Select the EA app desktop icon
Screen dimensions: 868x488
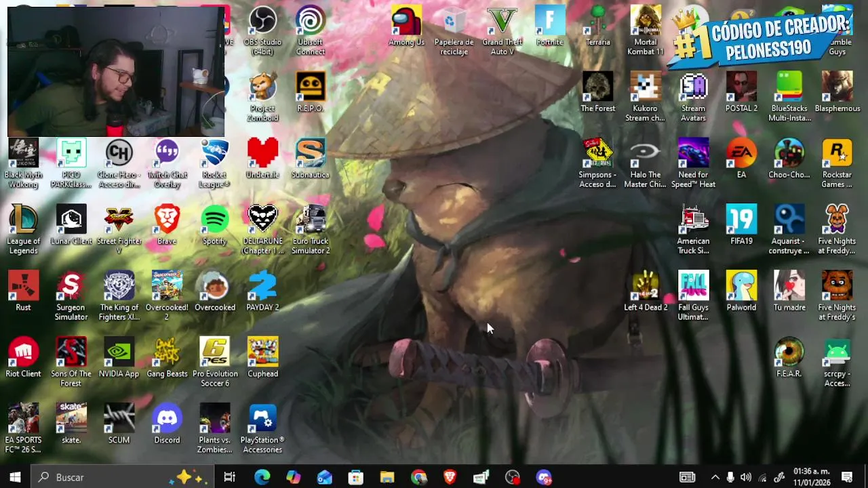click(x=741, y=159)
